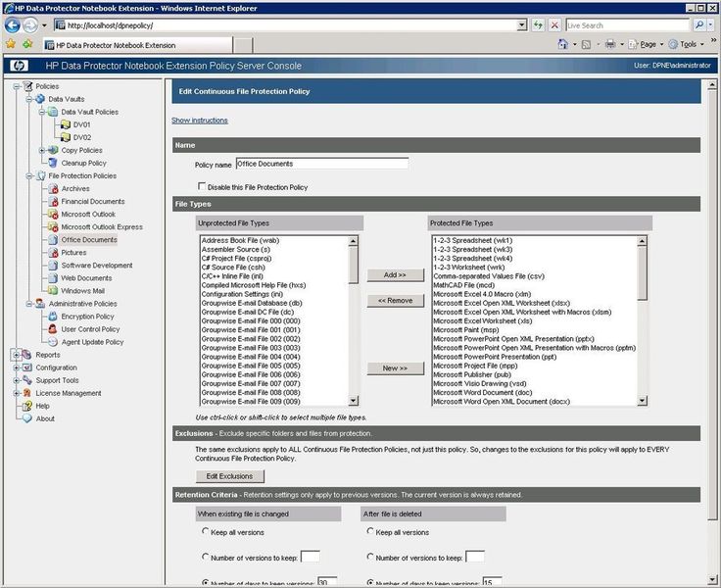
Task: Click the Live Search input box
Action: pyautogui.click(x=628, y=25)
